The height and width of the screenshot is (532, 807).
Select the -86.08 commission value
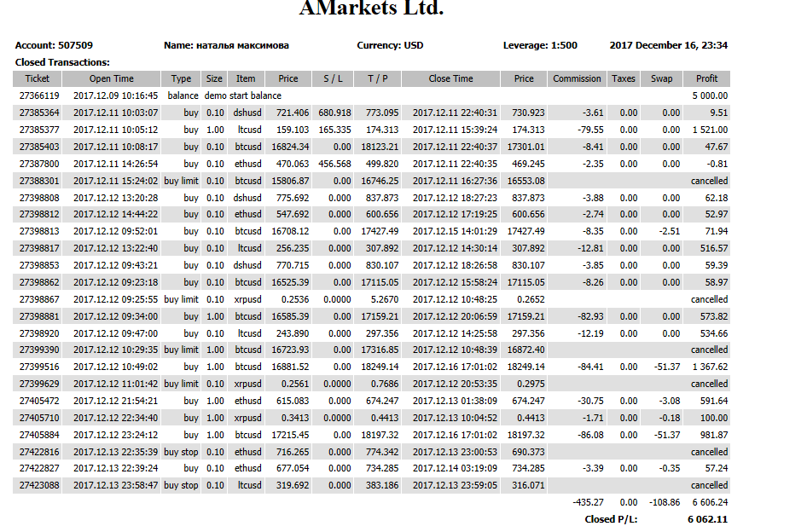click(x=590, y=435)
